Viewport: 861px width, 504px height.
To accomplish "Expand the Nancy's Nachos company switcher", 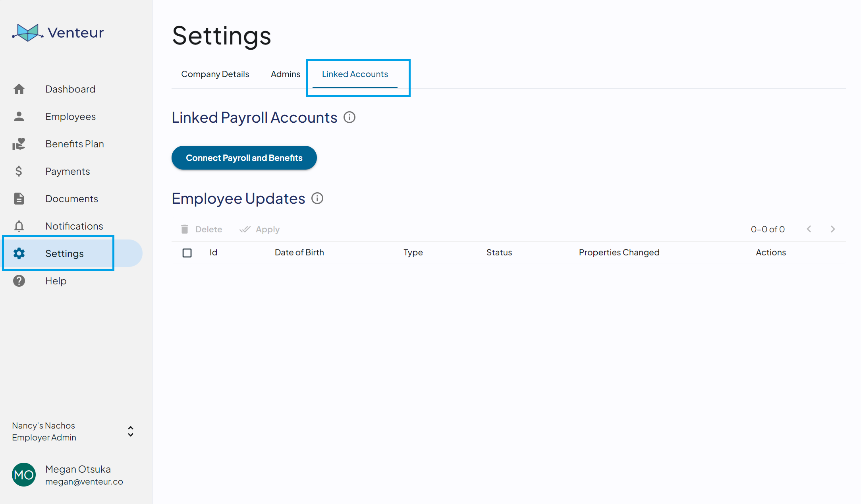I will (x=130, y=431).
